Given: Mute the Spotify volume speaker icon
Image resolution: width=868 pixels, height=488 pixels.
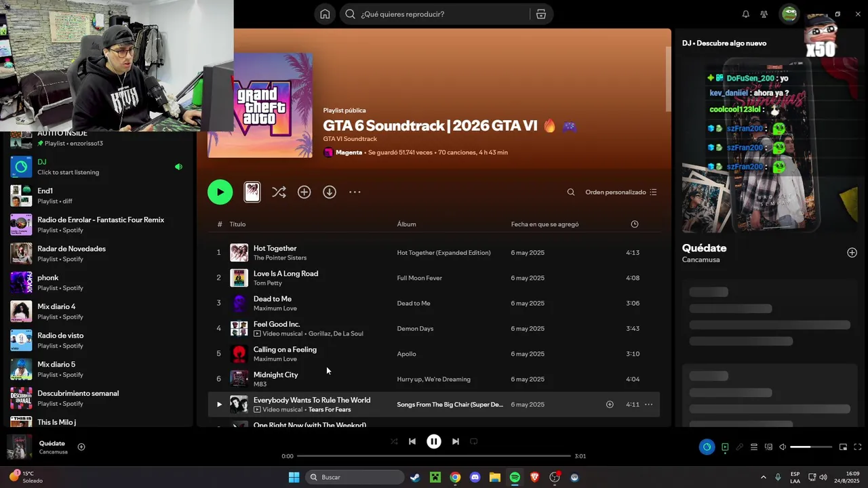Looking at the screenshot, I should 783,447.
